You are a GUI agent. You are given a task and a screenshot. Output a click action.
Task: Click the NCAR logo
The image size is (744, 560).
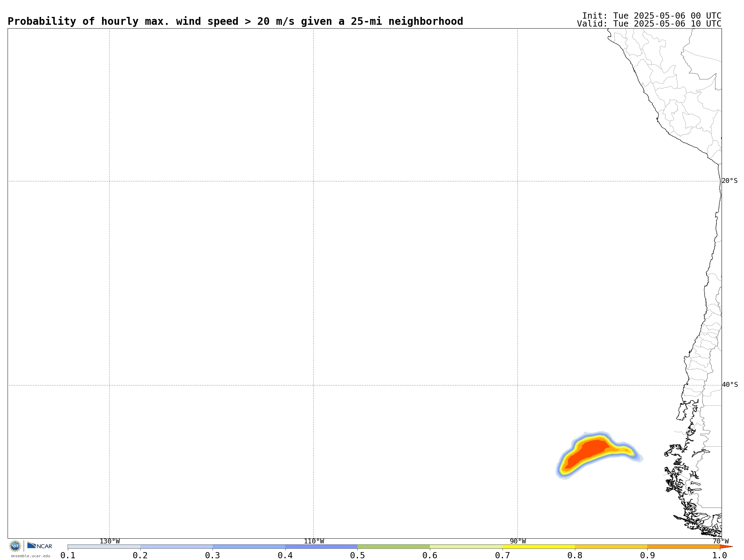click(x=40, y=546)
